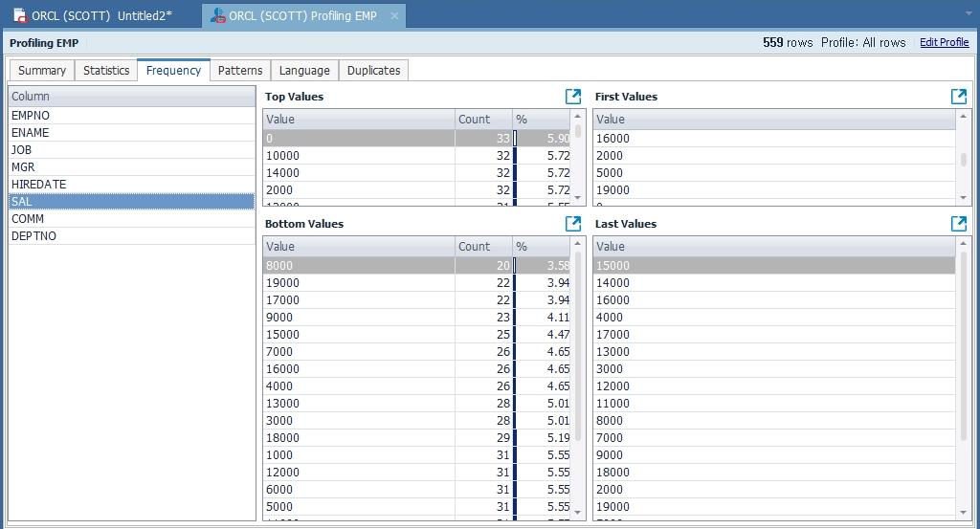The image size is (980, 529).
Task: Pop out the First Values panel
Action: pyautogui.click(x=958, y=97)
